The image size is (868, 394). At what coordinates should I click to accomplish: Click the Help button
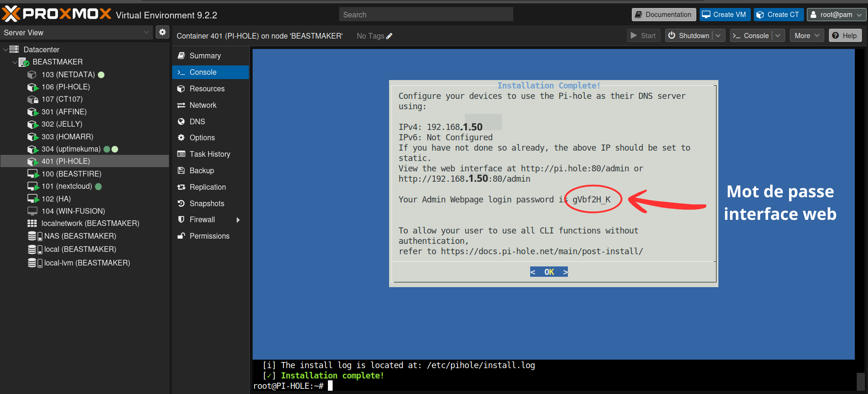click(x=845, y=35)
